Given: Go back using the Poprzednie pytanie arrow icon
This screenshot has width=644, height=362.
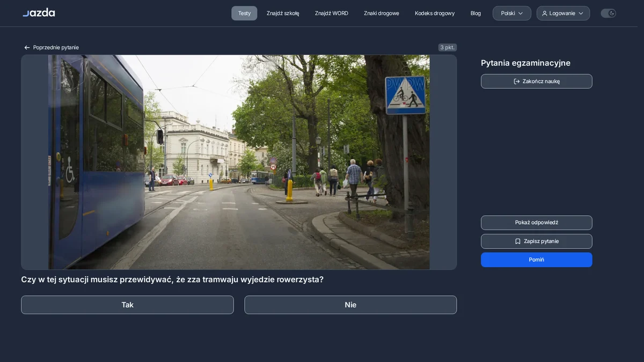Looking at the screenshot, I should pos(27,48).
